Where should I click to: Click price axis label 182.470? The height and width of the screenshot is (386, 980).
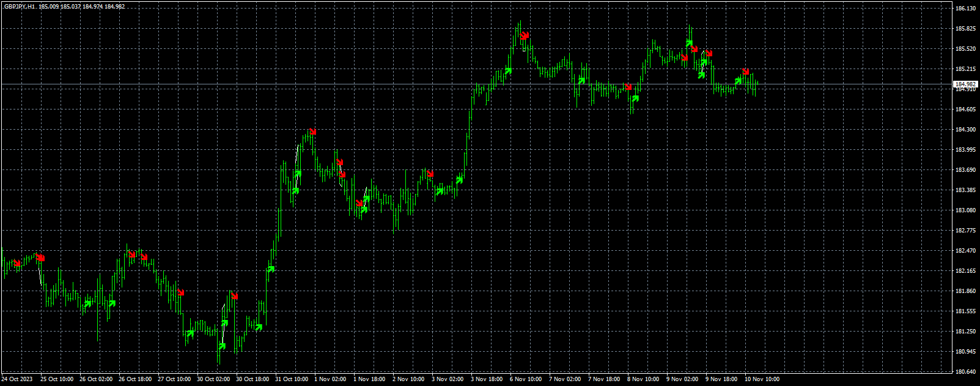tap(965, 251)
